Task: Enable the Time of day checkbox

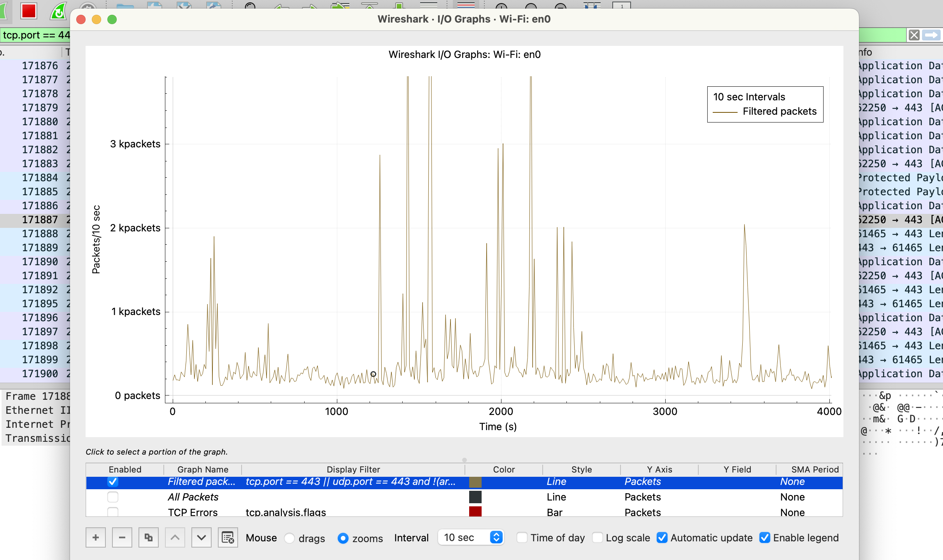Action: click(522, 537)
